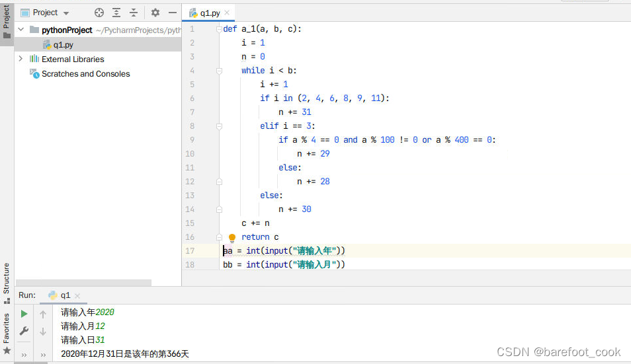Show more Run actions in the left toolbar column
The height and width of the screenshot is (364, 631).
(x=24, y=355)
